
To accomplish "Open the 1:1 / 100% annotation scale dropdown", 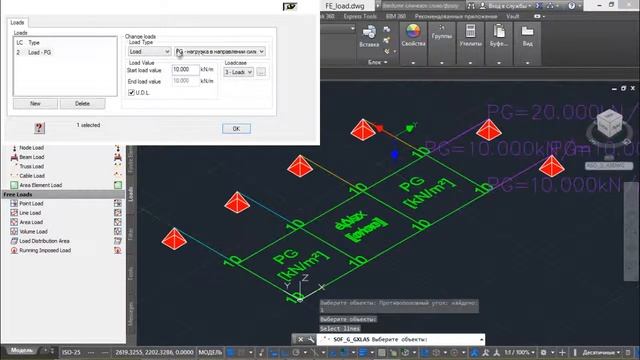I will pos(519,352).
